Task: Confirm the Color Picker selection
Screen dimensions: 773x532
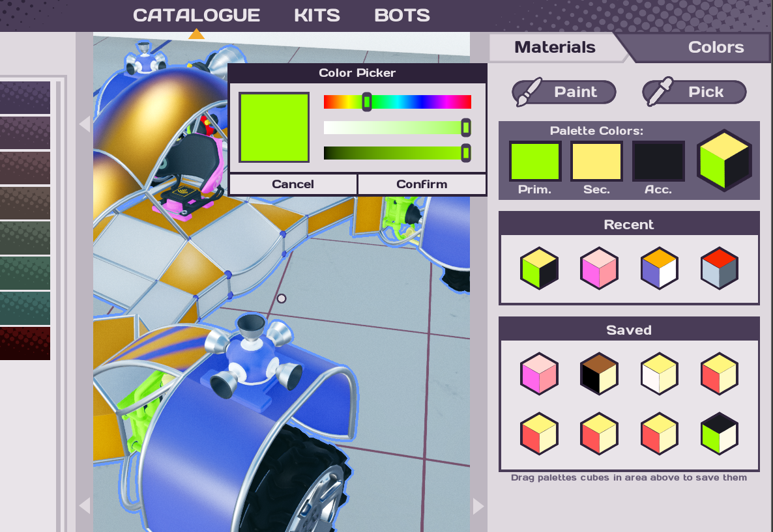Action: coord(422,184)
